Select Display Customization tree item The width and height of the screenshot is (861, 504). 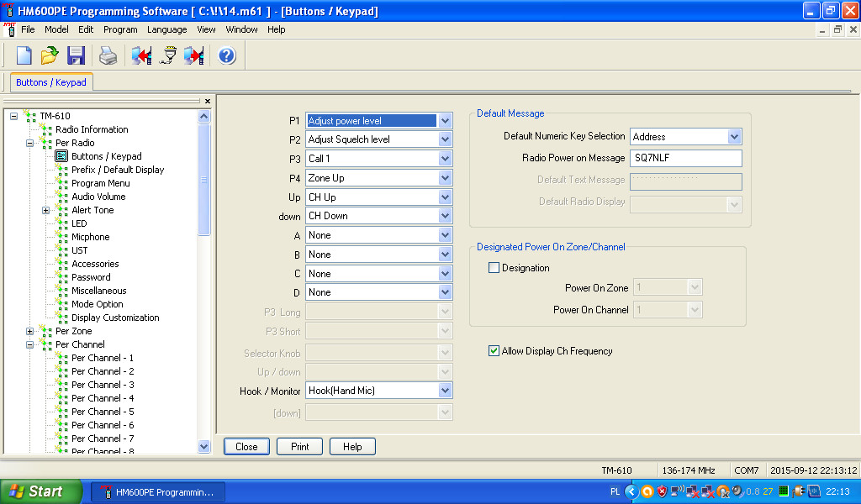click(115, 318)
